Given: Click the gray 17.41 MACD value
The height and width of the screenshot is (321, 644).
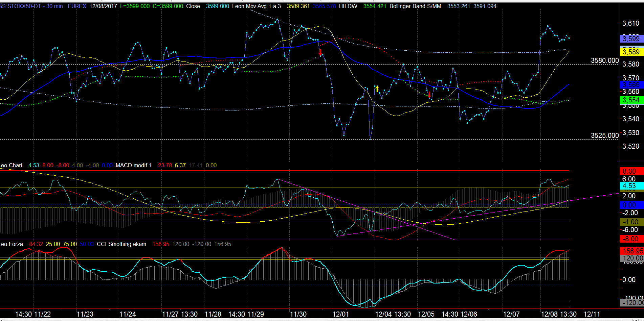Looking at the screenshot, I should (x=196, y=165).
